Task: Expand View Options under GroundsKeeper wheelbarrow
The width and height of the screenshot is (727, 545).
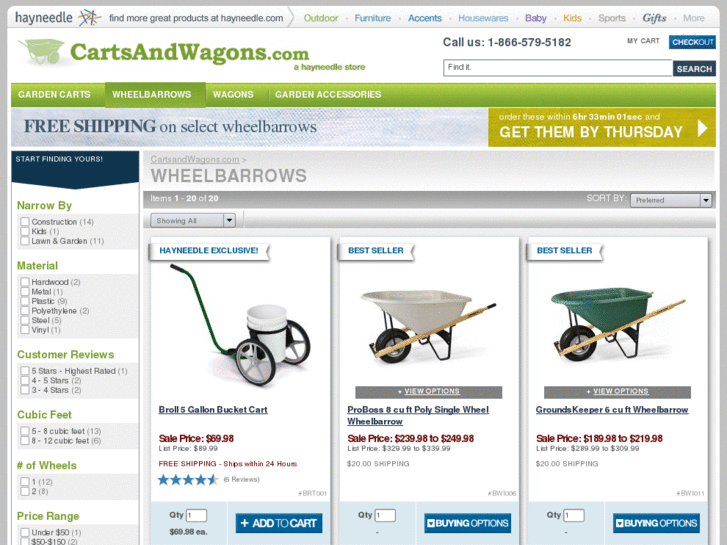Action: point(617,391)
